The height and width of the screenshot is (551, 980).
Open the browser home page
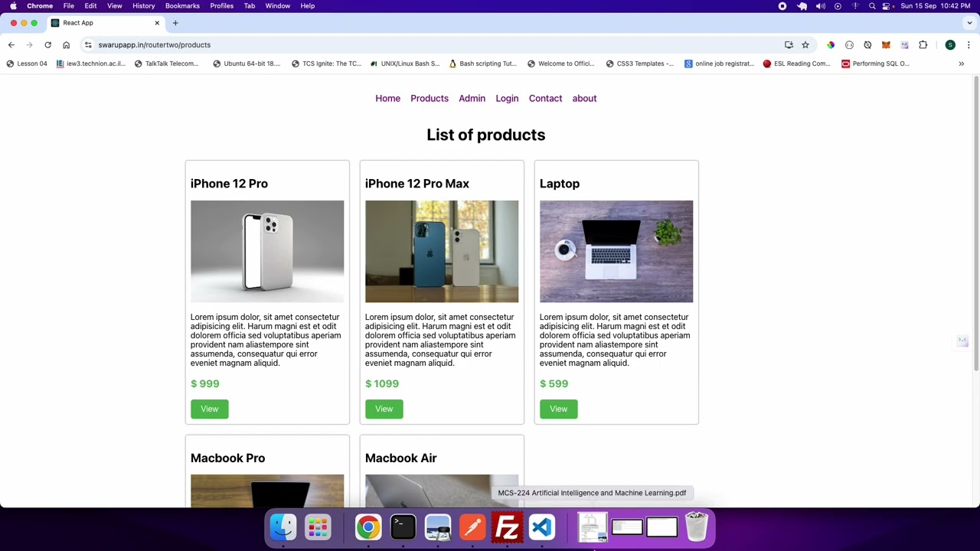click(x=66, y=45)
